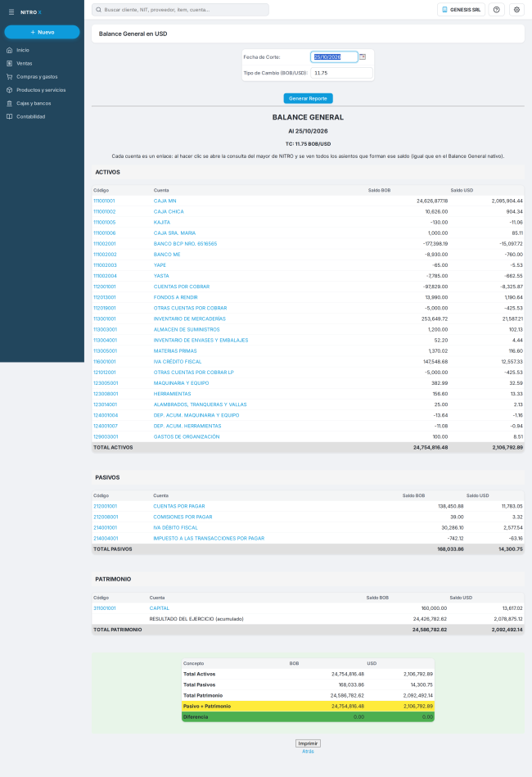Open the HERRAMIENTAS account link
Image resolution: width=532 pixels, height=777 pixels.
point(172,394)
